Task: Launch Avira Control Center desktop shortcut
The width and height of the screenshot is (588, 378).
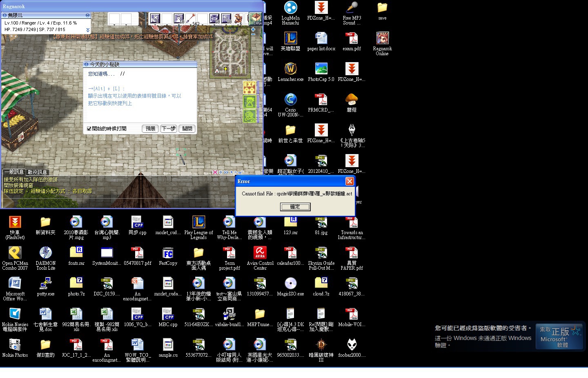Action: tap(260, 258)
